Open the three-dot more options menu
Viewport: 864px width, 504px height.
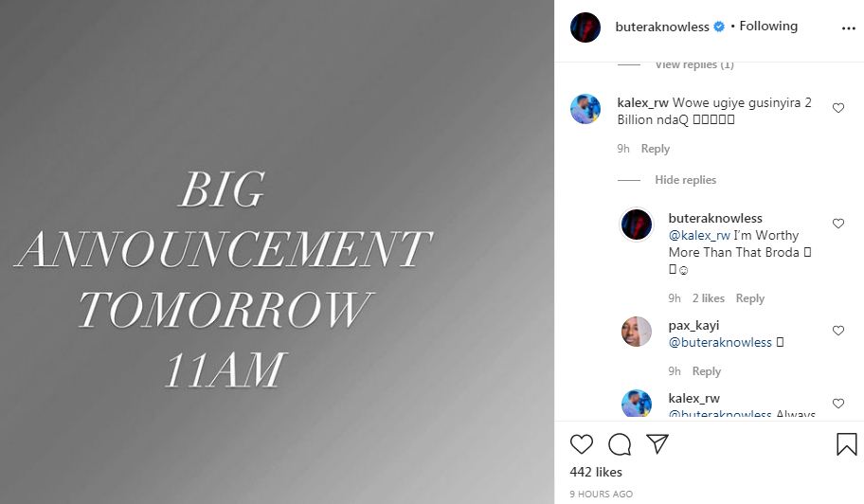(849, 28)
